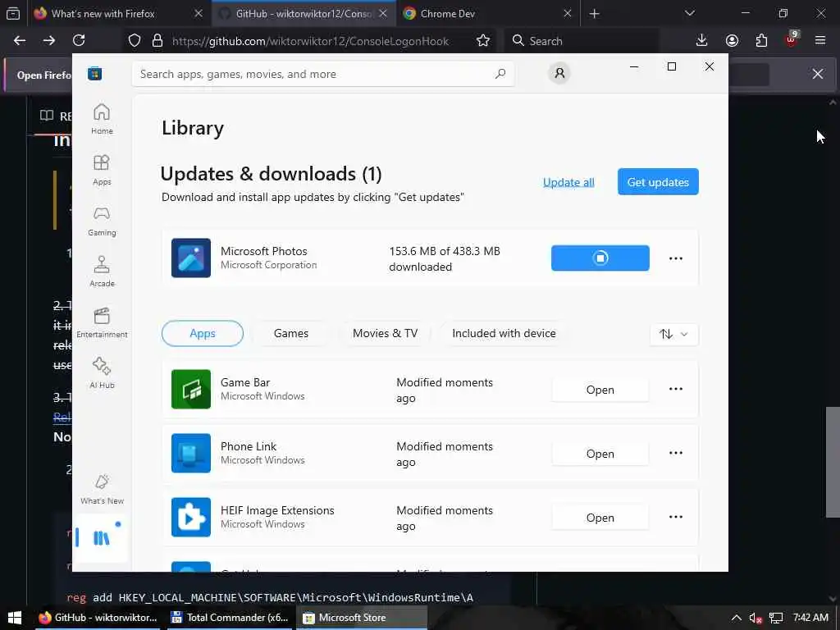Click the Microsoft Store logo icon
The width and height of the screenshot is (840, 630).
pyautogui.click(x=95, y=73)
